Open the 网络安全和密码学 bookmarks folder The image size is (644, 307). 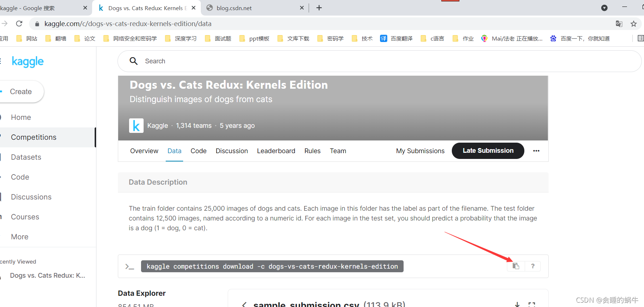[130, 38]
